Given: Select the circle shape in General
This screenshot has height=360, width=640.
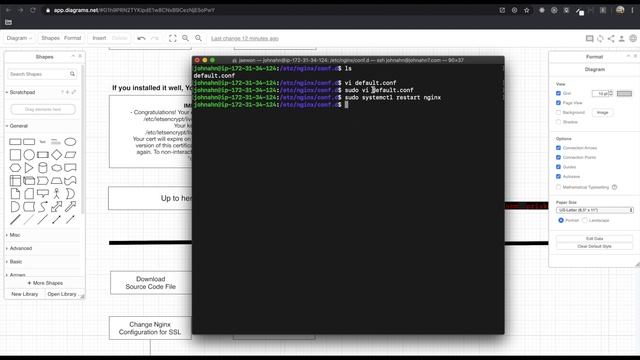Looking at the screenshot, I should 29,155.
